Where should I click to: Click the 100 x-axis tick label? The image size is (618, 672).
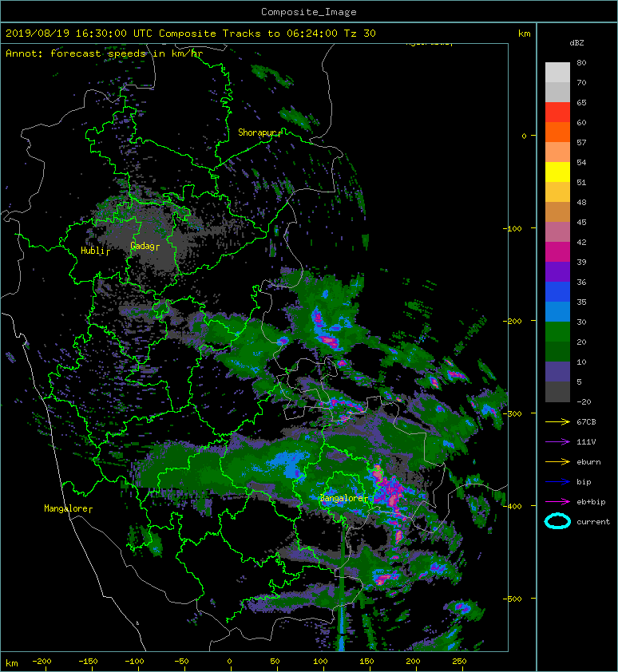click(x=320, y=662)
